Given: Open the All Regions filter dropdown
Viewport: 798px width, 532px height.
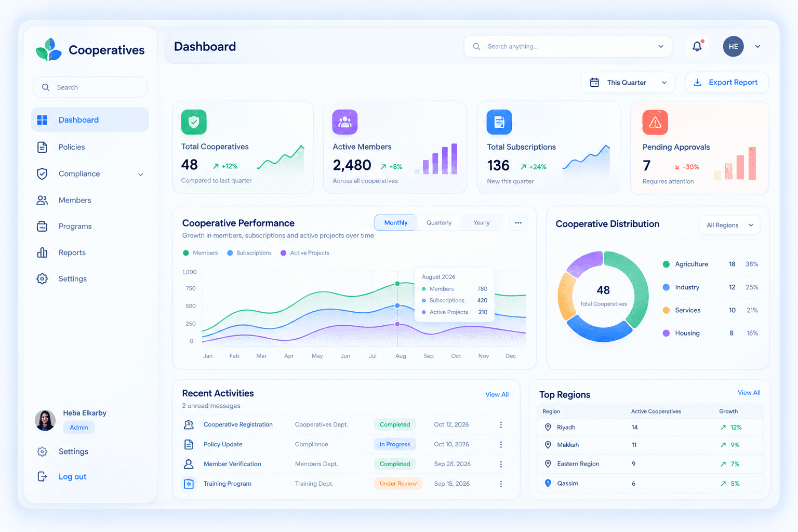Looking at the screenshot, I should point(729,225).
